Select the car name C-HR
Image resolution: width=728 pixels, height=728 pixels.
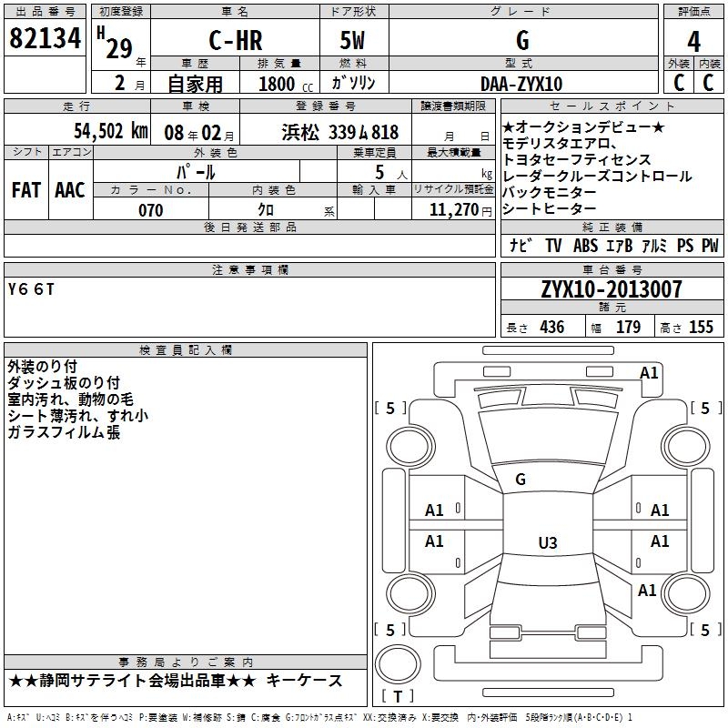236,40
